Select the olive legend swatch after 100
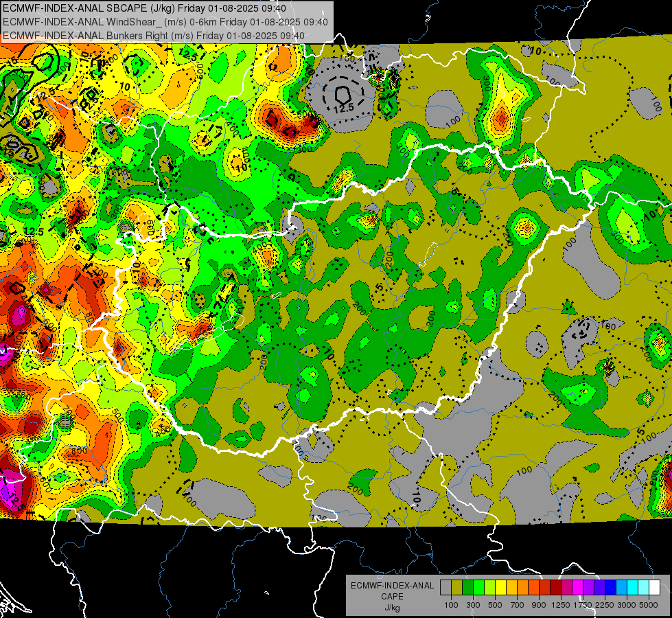This screenshot has width=672, height=618. [456, 587]
